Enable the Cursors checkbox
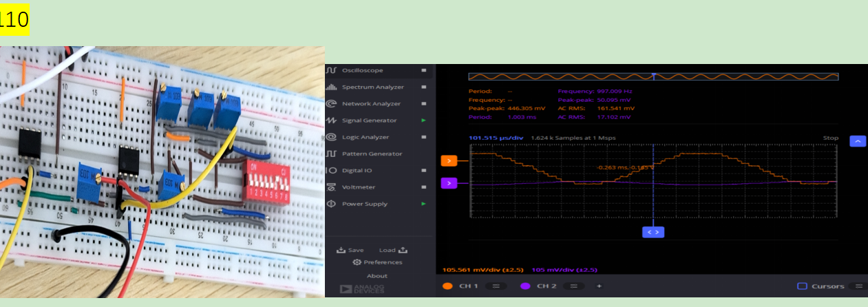 click(x=802, y=286)
